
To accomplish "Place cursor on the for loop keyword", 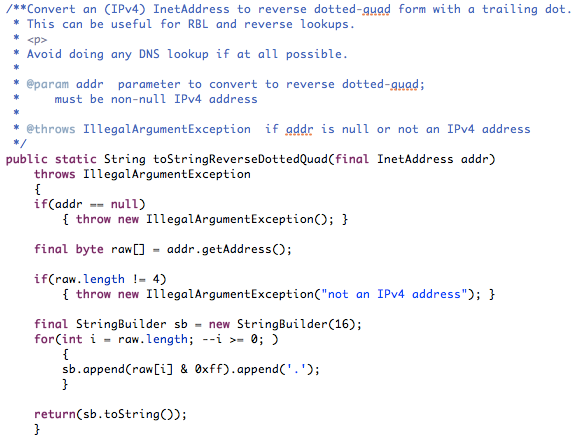I will pyautogui.click(x=44, y=339).
